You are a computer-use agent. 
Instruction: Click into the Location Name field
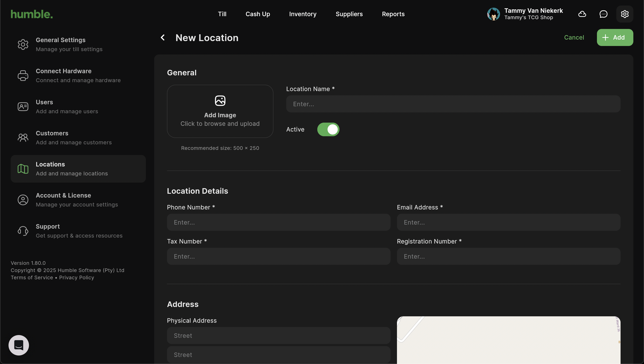click(x=453, y=104)
